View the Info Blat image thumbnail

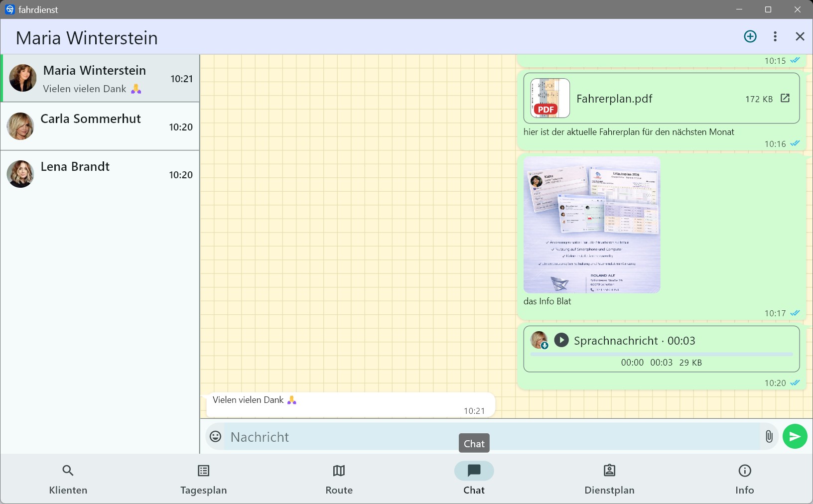pos(592,225)
